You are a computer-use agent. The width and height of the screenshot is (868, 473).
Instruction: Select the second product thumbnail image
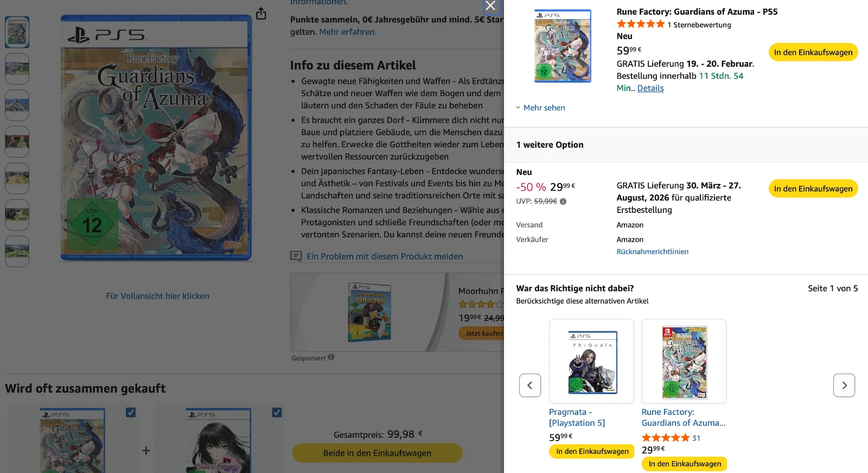(x=17, y=68)
